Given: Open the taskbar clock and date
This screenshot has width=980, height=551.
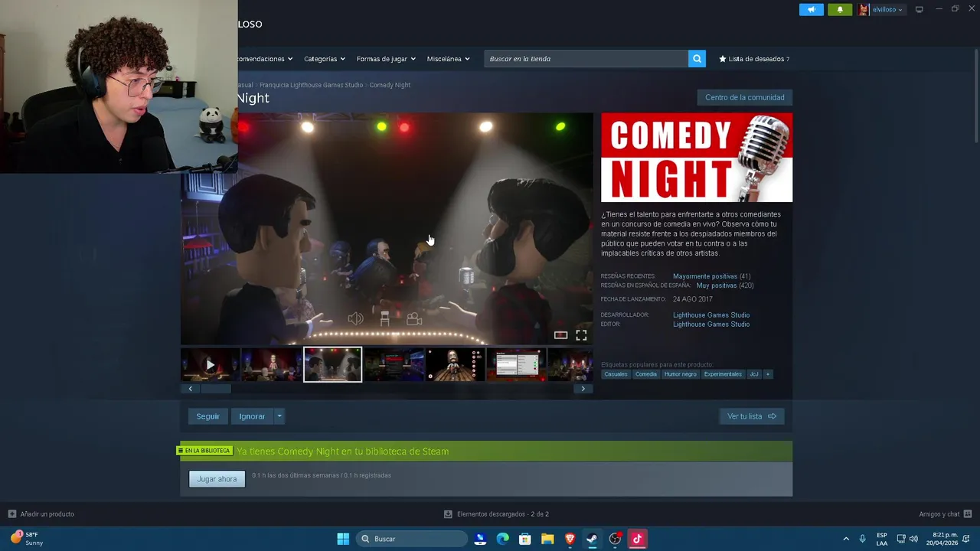Looking at the screenshot, I should click(941, 539).
